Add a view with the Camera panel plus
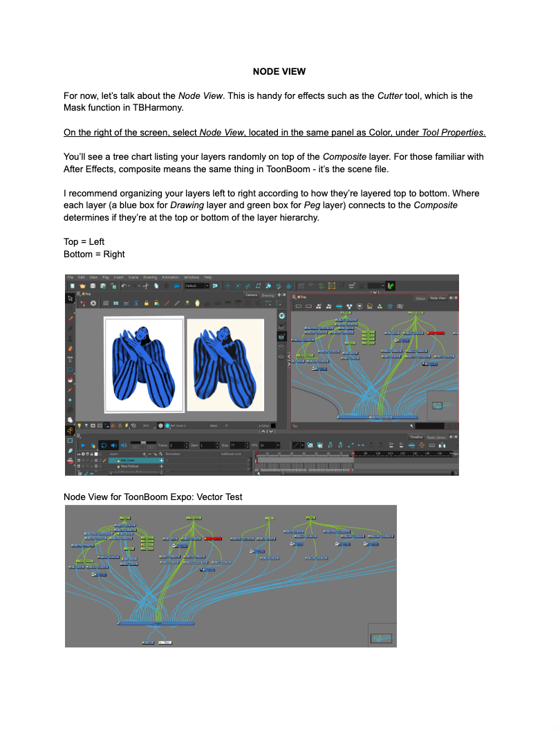Screen dimensions: 560x729 279,295
